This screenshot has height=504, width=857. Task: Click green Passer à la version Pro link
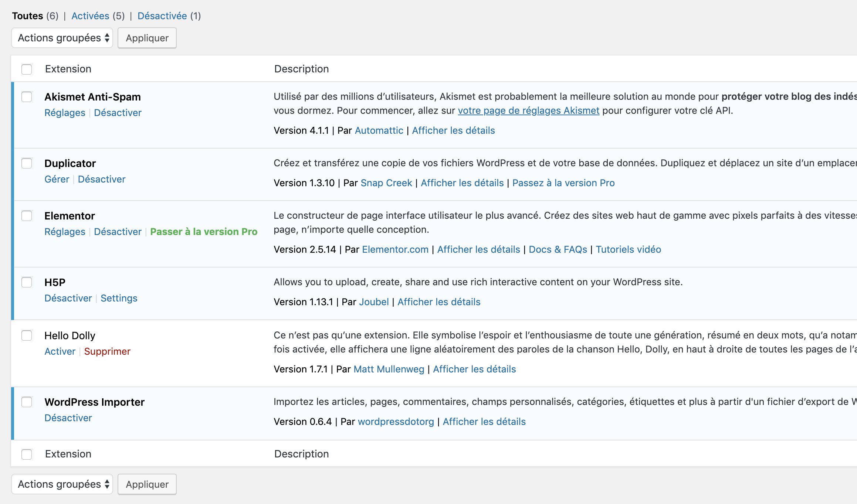(x=204, y=232)
